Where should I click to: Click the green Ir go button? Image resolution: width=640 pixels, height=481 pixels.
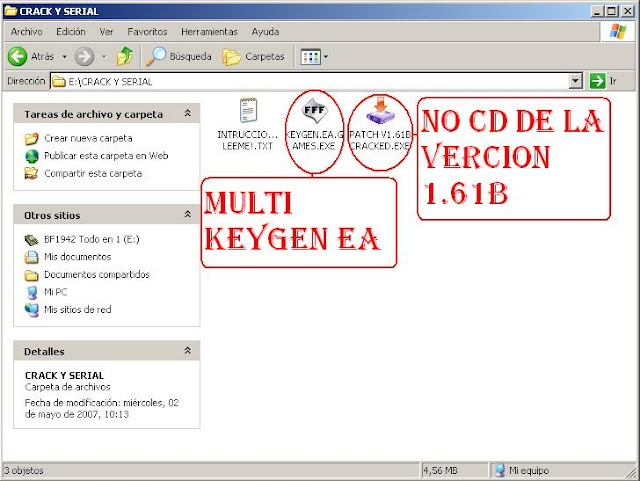(597, 81)
